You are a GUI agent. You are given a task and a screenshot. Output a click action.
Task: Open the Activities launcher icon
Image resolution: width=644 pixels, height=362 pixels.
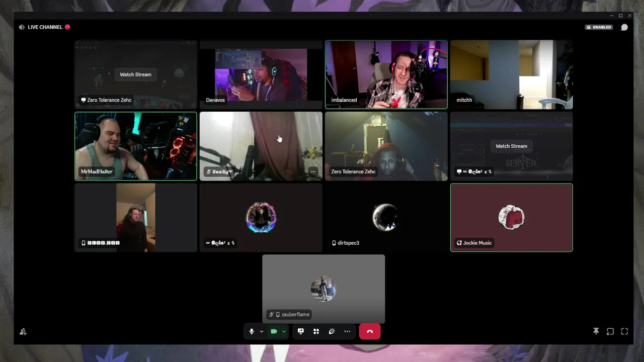tap(316, 331)
